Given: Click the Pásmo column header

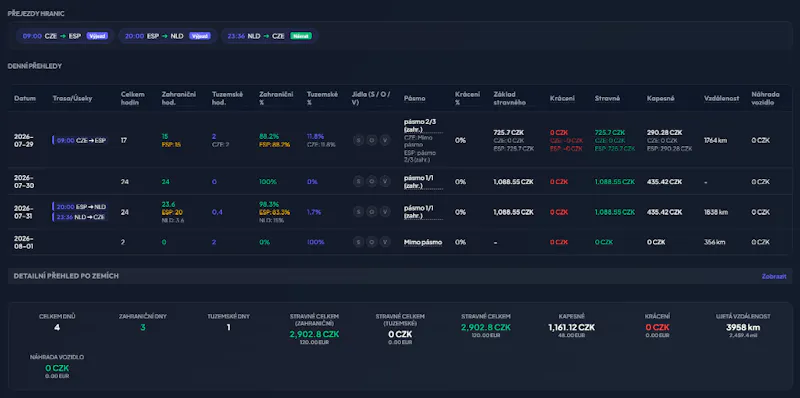Looking at the screenshot, I should point(415,98).
